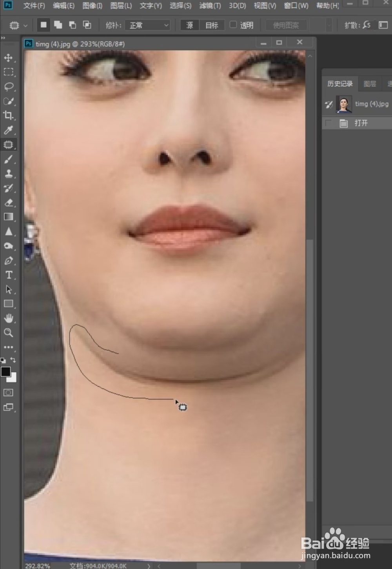Open the 编辑(E) menu
The width and height of the screenshot is (392, 569).
click(64, 5)
